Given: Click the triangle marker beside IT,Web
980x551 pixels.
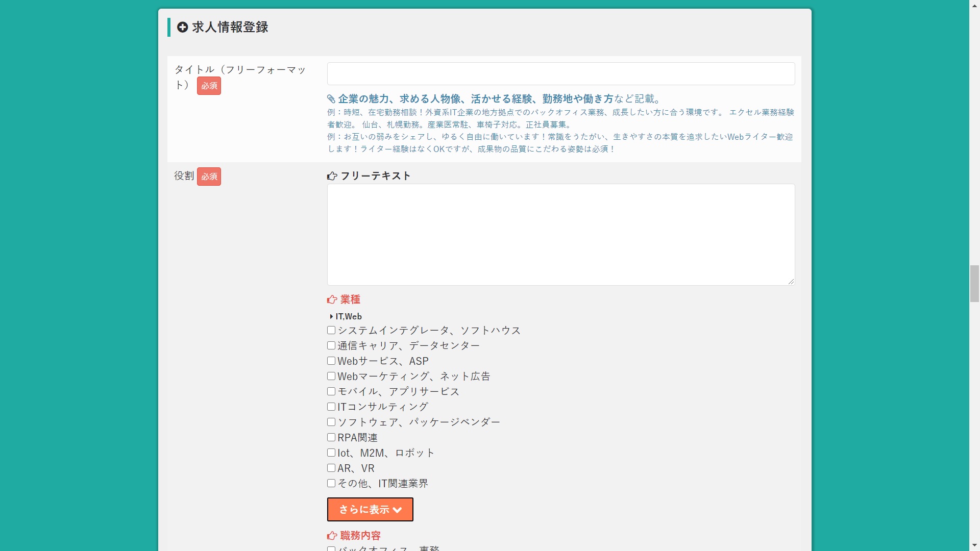Looking at the screenshot, I should (331, 317).
